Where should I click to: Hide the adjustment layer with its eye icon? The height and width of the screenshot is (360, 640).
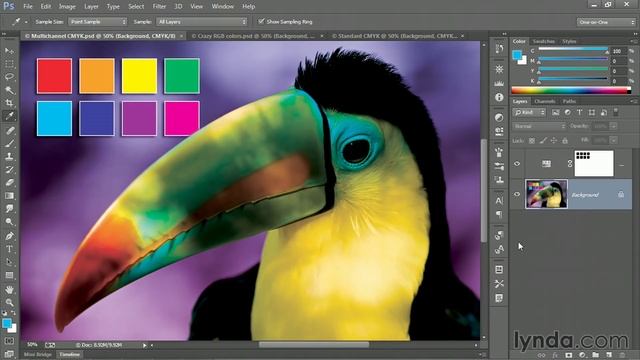point(517,164)
